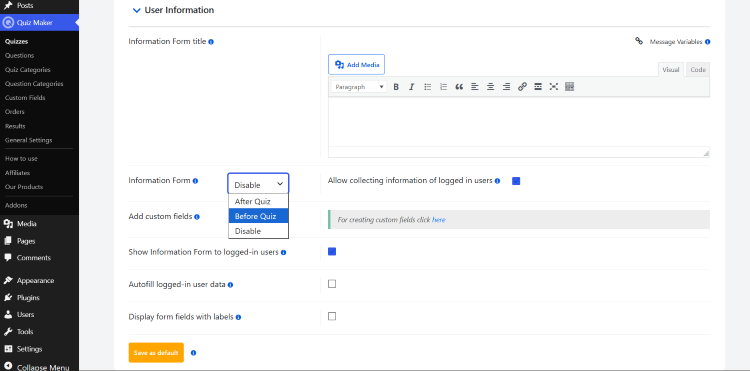Click info icon next to Add custom fields
Screen dimensions: 750x371
tap(197, 217)
